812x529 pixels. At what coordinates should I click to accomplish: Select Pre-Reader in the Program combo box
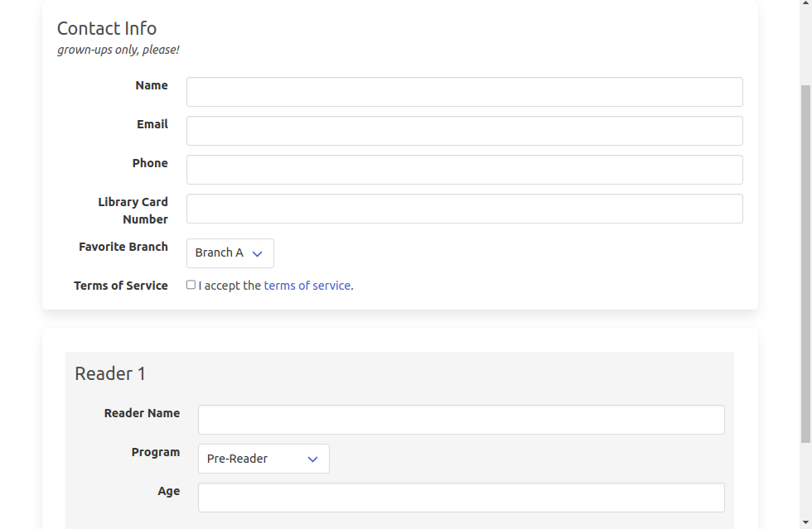[263, 459]
